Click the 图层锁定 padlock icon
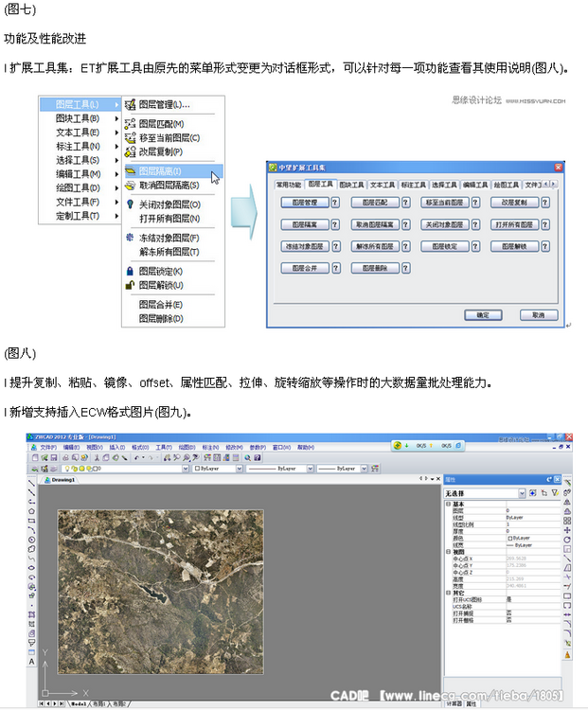 pos(130,272)
